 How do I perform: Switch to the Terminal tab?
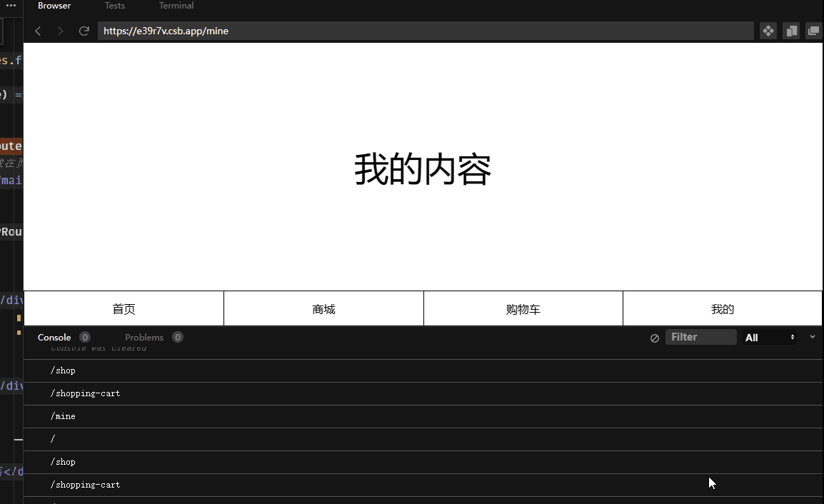point(176,6)
